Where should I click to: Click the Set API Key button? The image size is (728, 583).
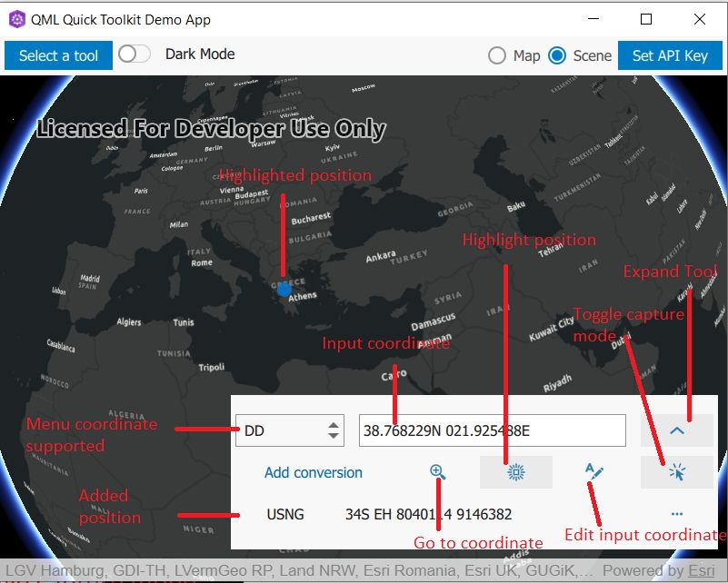coord(670,55)
